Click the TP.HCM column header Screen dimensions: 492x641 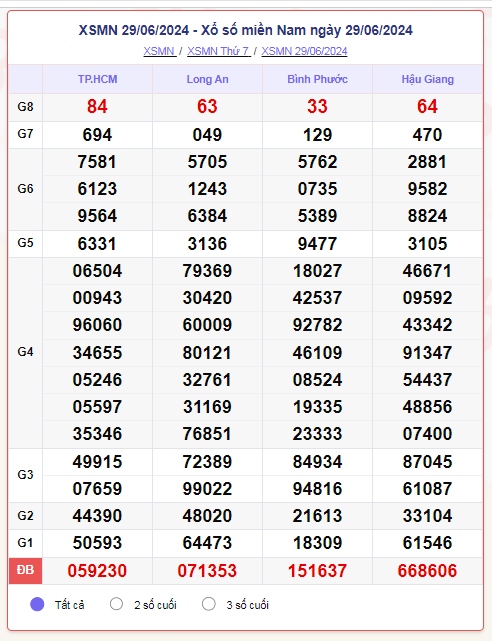[98, 79]
